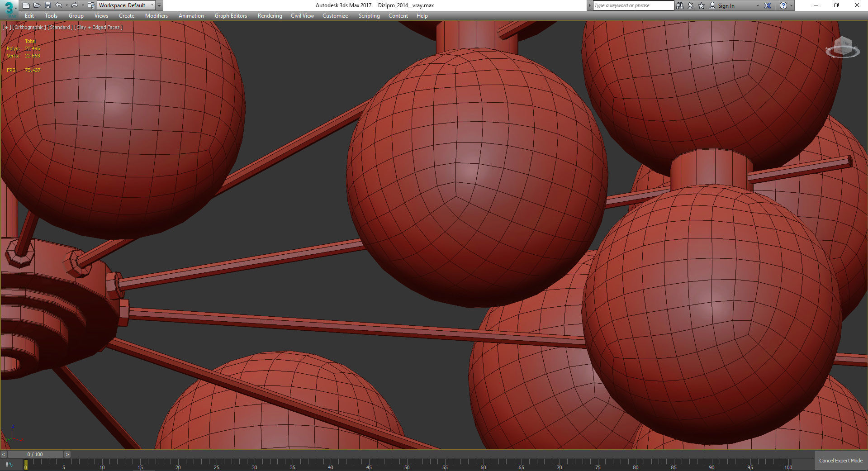Open the Autodesk Exchange X icon
Screen dimensions: 868x471
768,5
